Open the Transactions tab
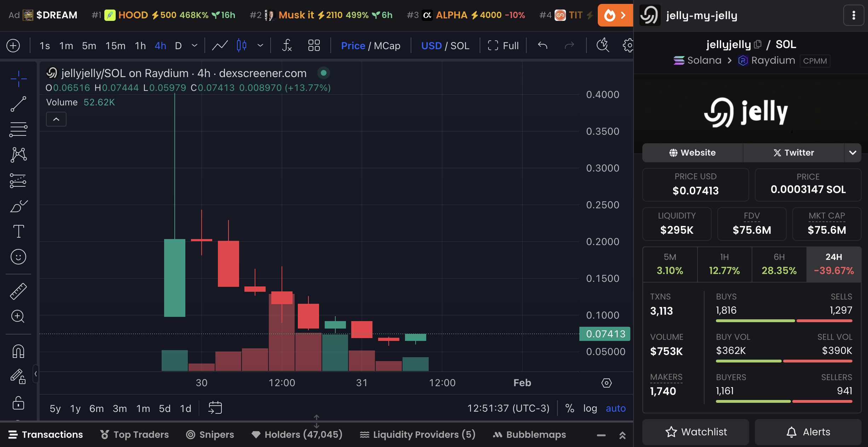868x447 pixels. pos(46,435)
